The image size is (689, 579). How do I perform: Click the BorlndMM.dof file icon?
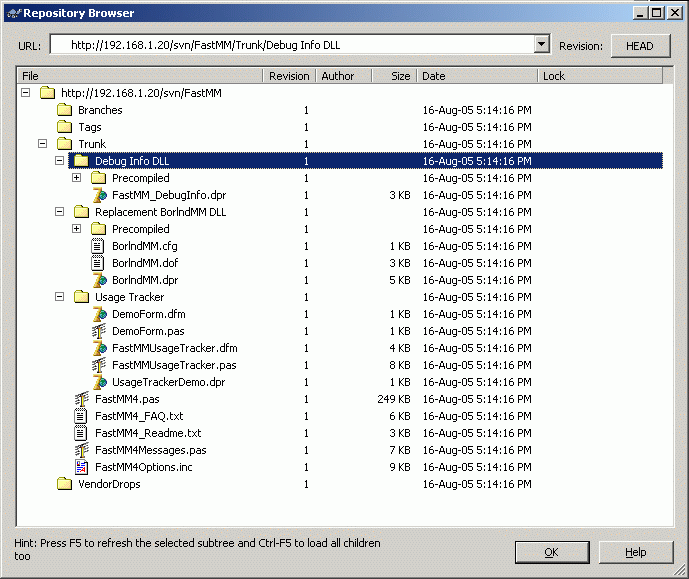click(98, 263)
